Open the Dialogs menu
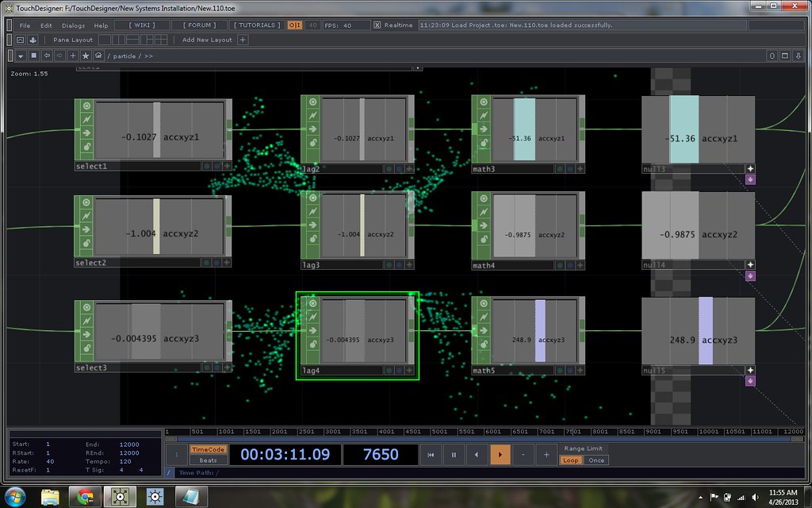The width and height of the screenshot is (812, 508). click(73, 25)
